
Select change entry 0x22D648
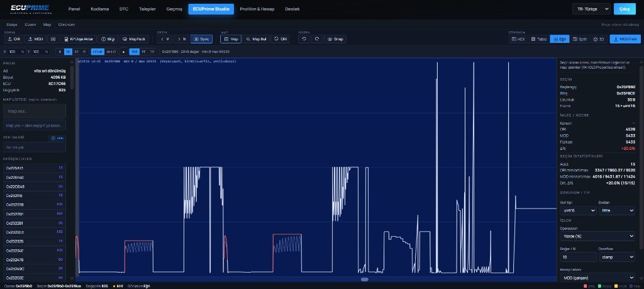(35, 186)
